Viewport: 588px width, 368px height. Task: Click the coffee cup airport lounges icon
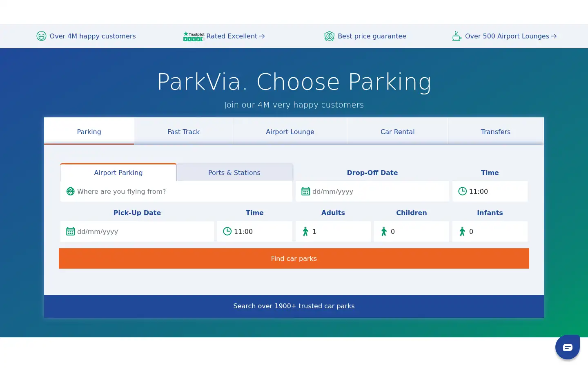(457, 36)
